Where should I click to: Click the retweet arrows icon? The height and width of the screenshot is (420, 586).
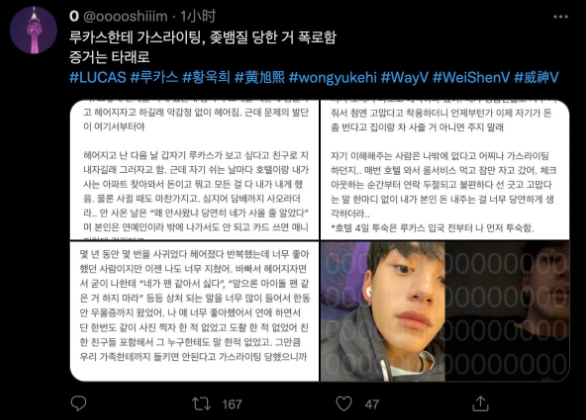pos(201,404)
